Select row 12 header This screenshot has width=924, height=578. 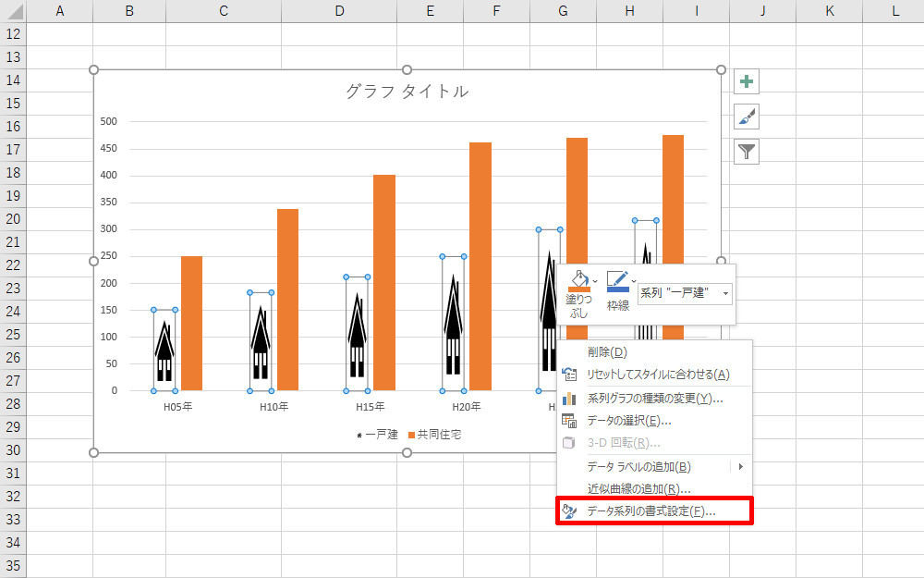(13, 34)
